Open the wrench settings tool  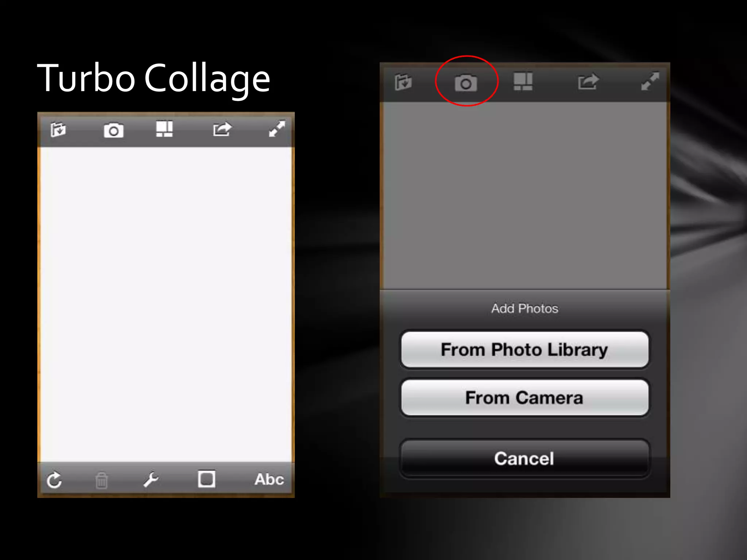(150, 479)
